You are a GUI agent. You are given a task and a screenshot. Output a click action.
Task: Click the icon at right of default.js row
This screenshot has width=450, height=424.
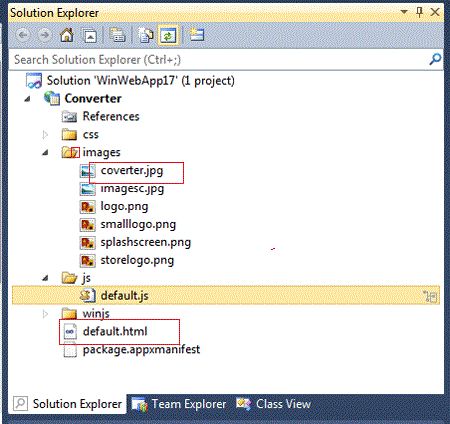(x=430, y=296)
